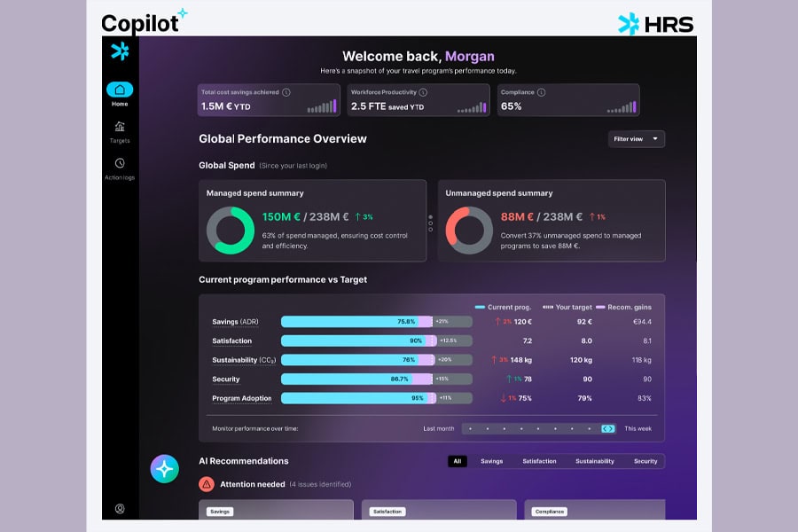Show Security recommendations
Image resolution: width=798 pixels, height=532 pixels.
pos(645,461)
